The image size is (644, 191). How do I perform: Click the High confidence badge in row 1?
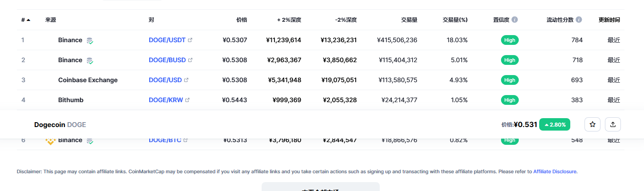point(510,40)
